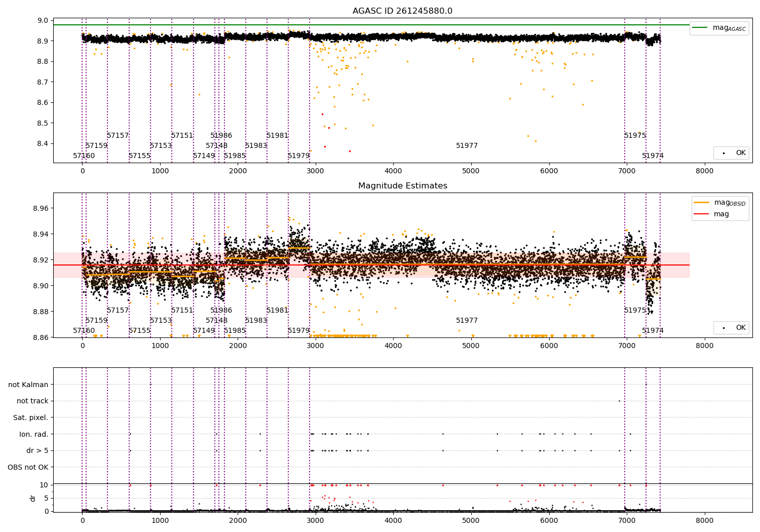Click OBSID label 51983 in Magnitude Estimates plot
The image size is (760, 532).
(x=256, y=320)
